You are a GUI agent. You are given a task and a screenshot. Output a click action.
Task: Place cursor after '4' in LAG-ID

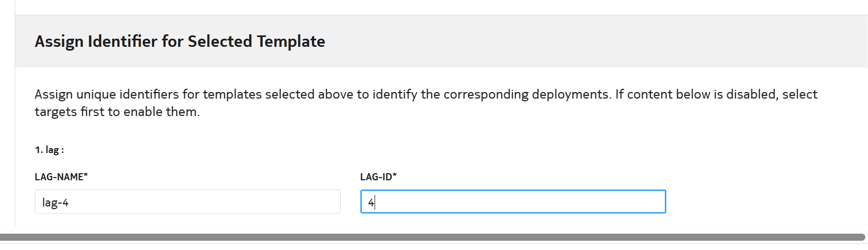click(x=375, y=203)
